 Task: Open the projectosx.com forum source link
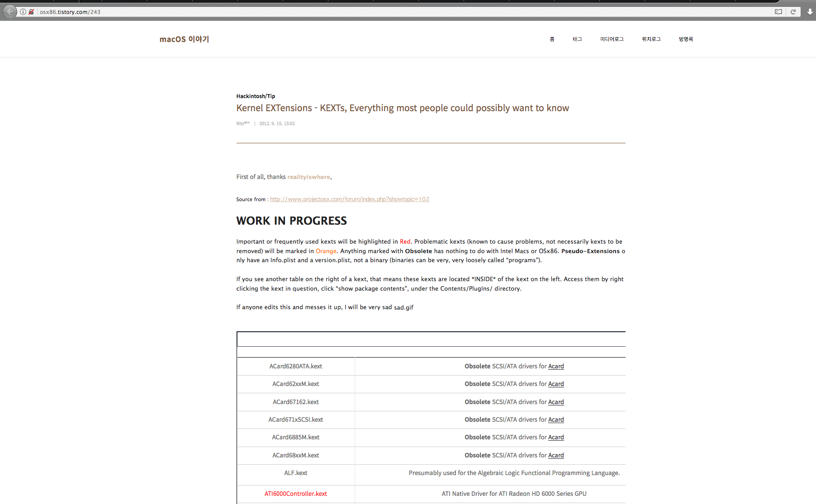point(350,199)
